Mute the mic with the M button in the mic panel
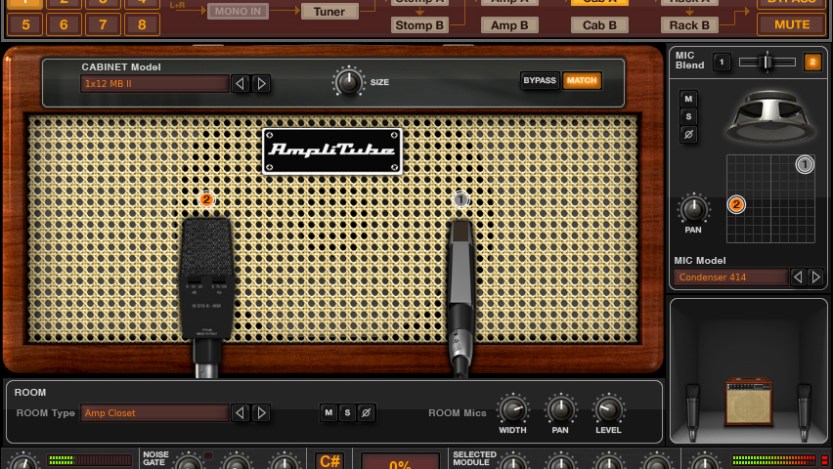833x469 pixels. point(688,98)
